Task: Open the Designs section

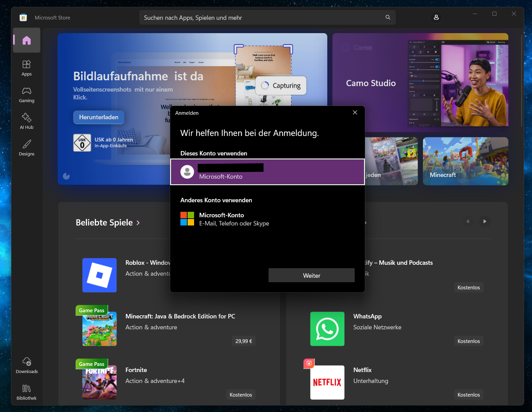Action: coord(27,148)
